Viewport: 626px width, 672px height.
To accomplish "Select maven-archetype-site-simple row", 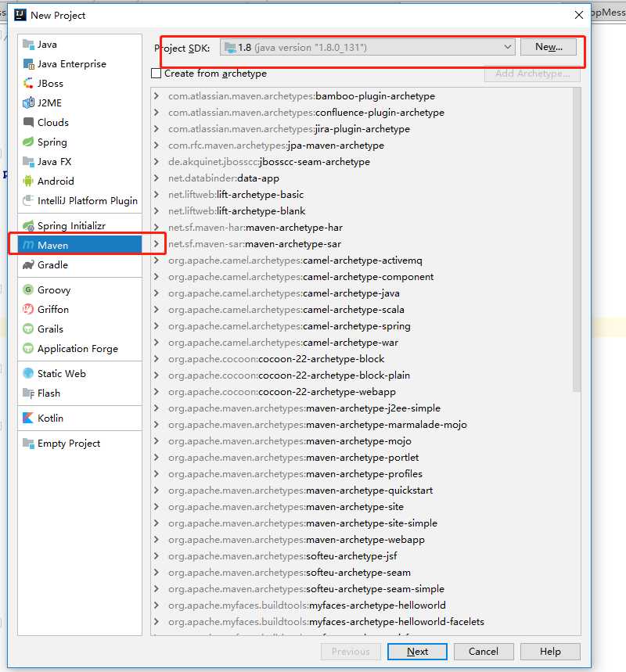I will pos(362,523).
